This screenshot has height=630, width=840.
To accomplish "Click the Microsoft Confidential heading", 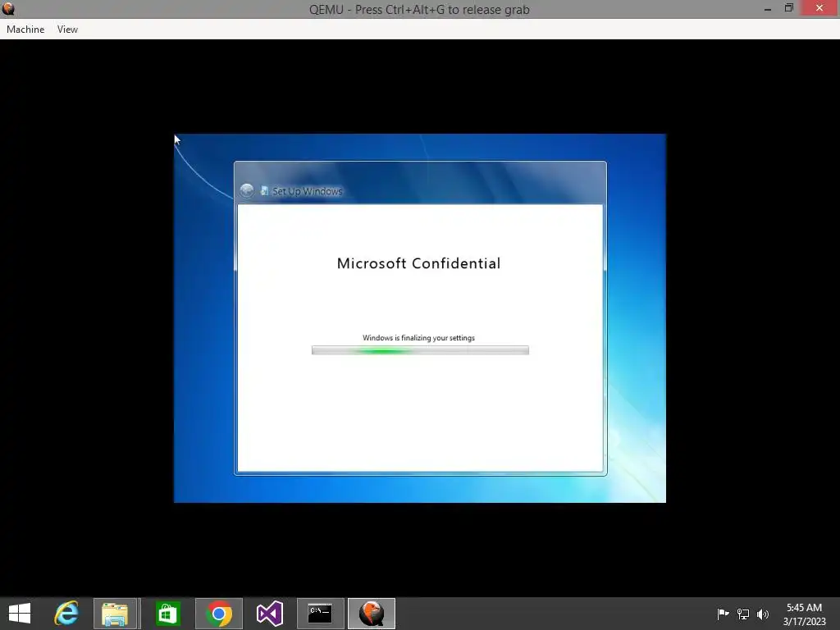I will coord(419,263).
